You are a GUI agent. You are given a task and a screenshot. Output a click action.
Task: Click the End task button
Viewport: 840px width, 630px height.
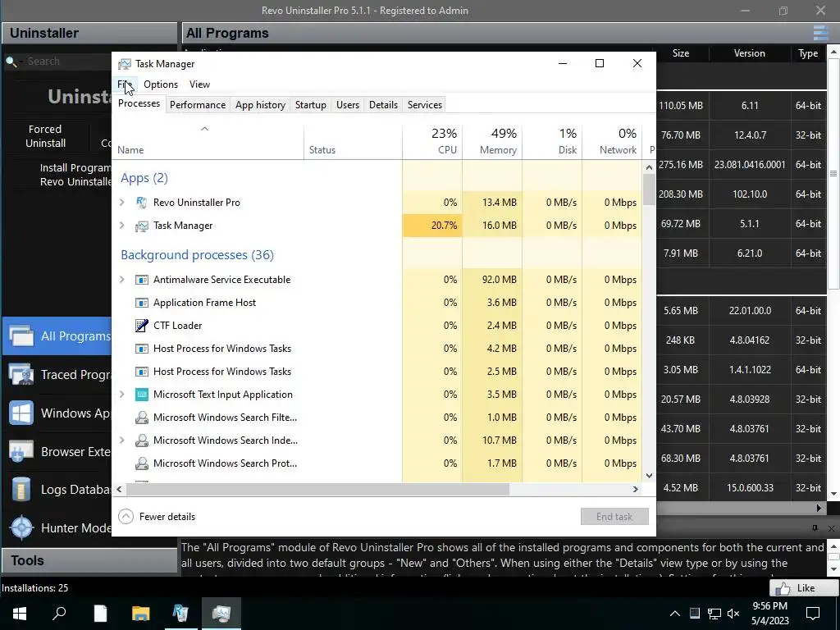click(614, 517)
